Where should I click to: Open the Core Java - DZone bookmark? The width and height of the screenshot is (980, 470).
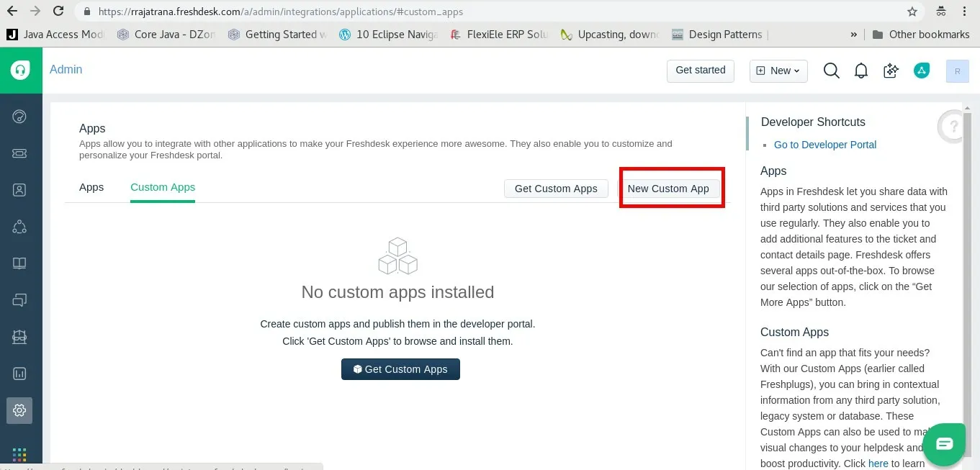[166, 35]
